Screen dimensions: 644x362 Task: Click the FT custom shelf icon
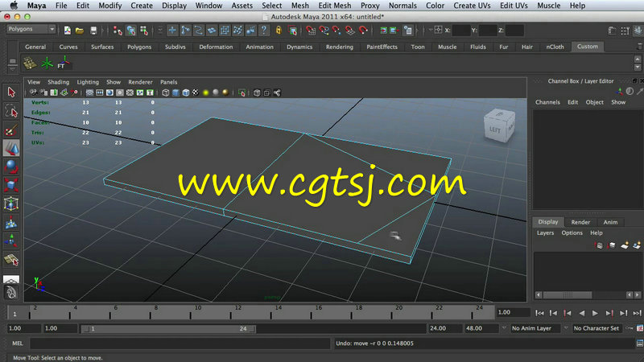[64, 64]
